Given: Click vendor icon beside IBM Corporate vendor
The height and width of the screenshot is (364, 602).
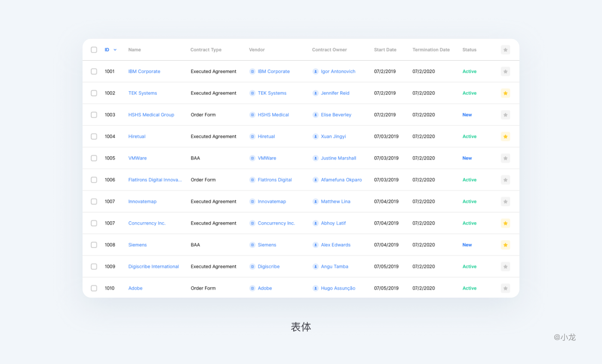Looking at the screenshot, I should click(252, 71).
